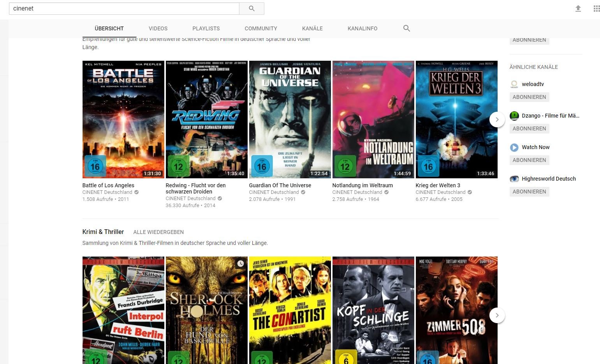Click verified badge under Krieg der Welten 3

(x=470, y=192)
